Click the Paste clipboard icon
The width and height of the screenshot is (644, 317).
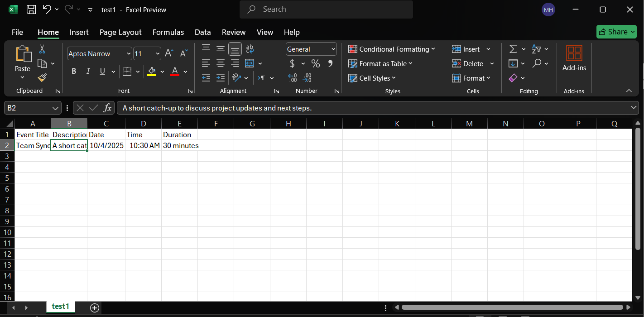click(x=23, y=54)
